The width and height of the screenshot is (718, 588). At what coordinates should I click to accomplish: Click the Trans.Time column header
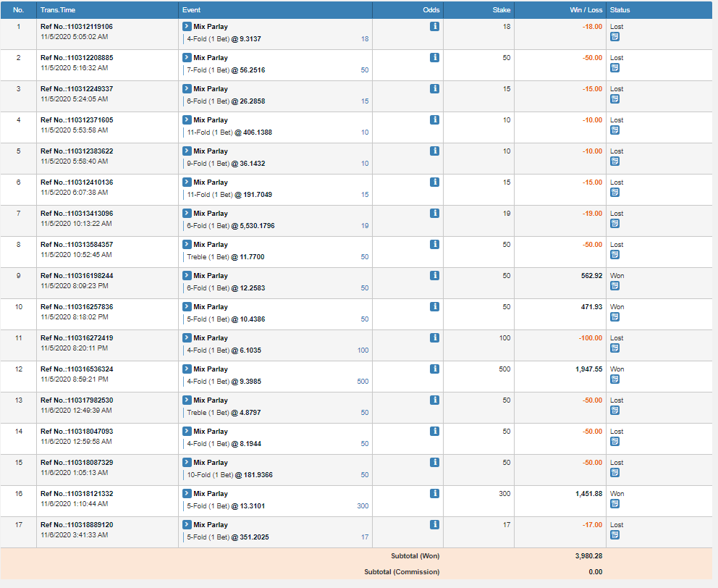click(x=107, y=10)
